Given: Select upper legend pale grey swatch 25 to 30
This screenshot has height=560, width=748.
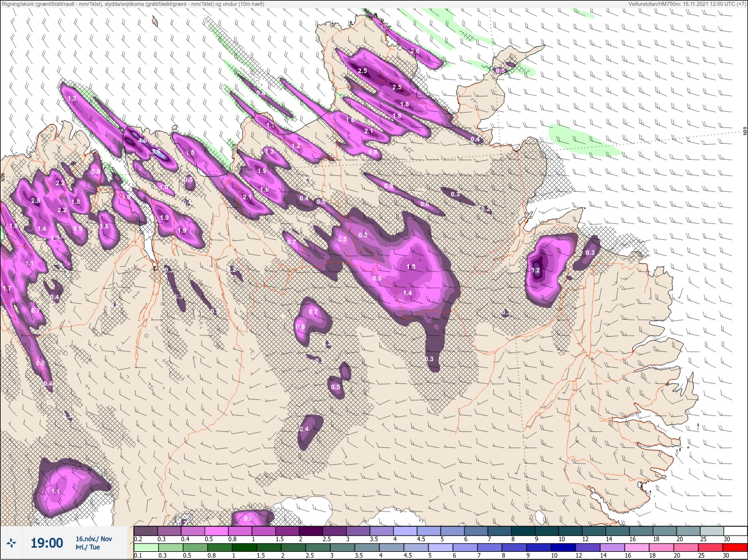Looking at the screenshot, I should 712,530.
